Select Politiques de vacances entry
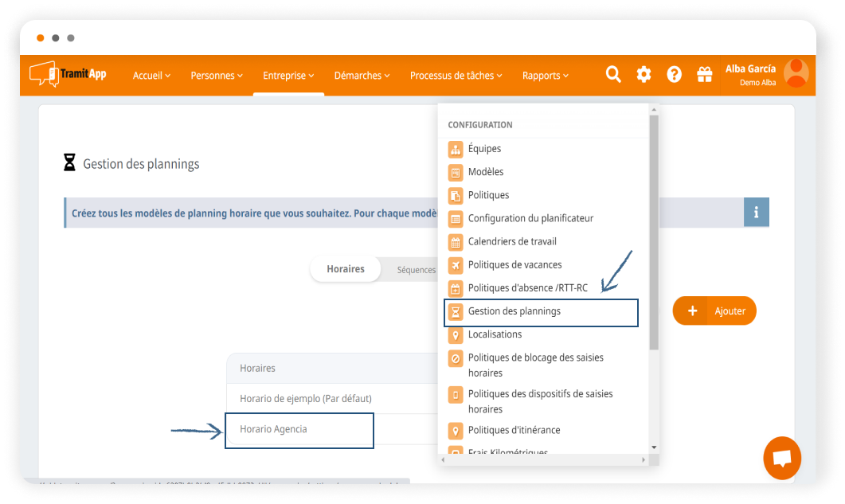 tap(514, 264)
